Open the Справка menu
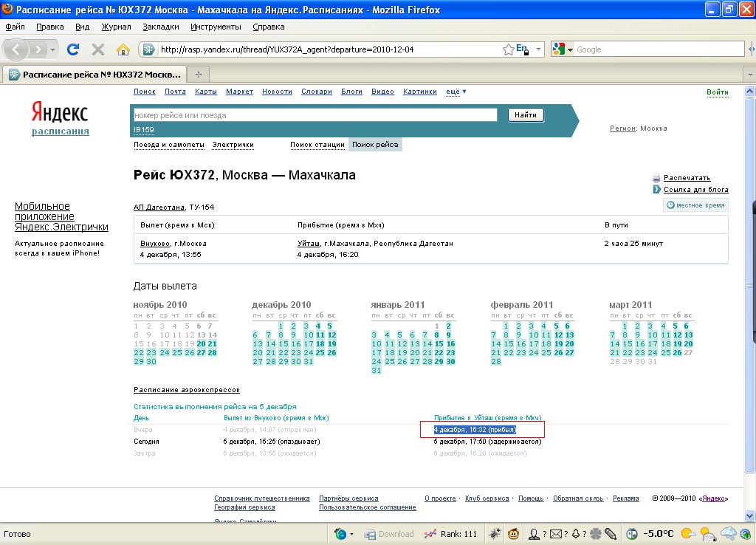 (269, 27)
